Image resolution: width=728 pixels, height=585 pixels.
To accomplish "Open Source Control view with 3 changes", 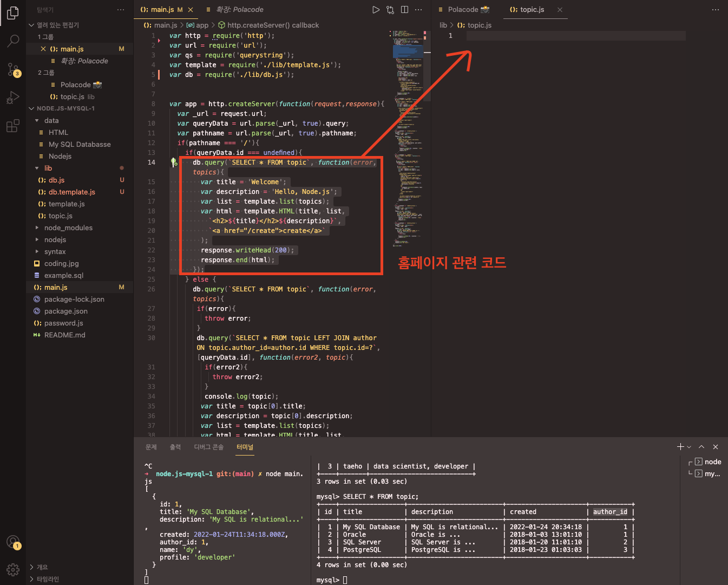I will pyautogui.click(x=13, y=69).
